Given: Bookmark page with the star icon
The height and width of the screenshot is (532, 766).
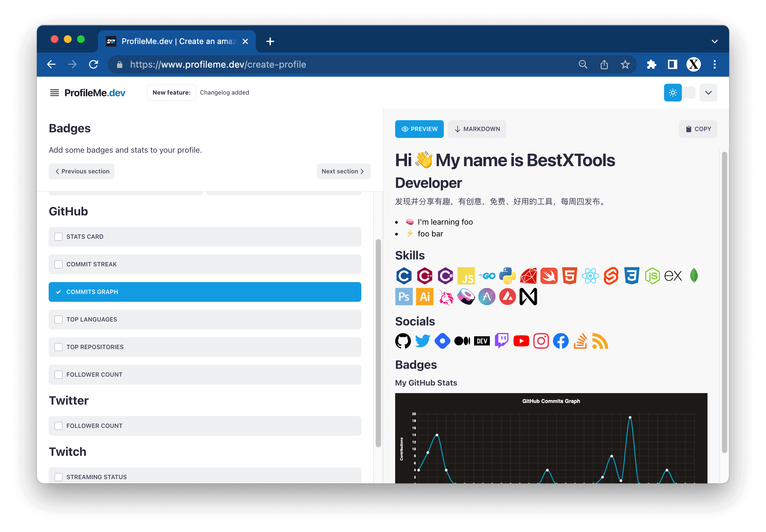Looking at the screenshot, I should click(625, 64).
